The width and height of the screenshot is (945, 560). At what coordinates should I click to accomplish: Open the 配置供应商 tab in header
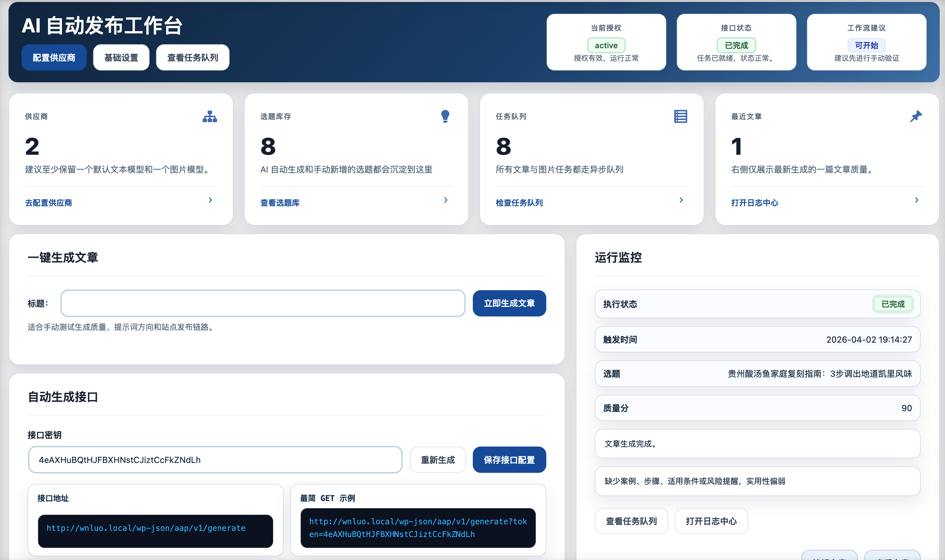[x=54, y=58]
